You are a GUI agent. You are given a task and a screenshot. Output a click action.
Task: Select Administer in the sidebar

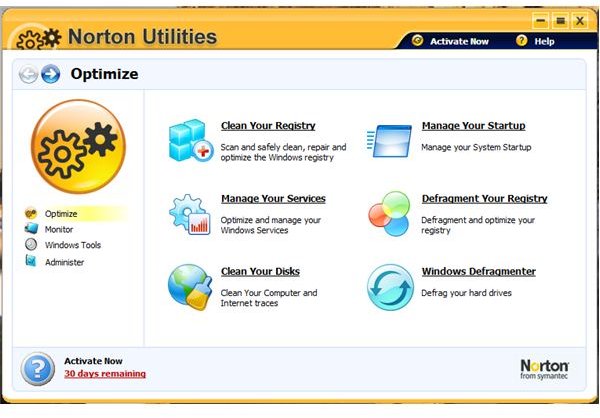(64, 262)
